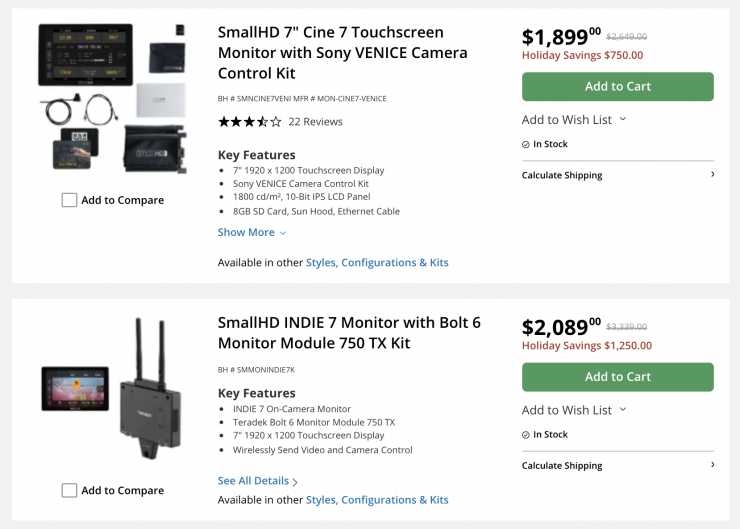Check Add to Compare for INDIE 7 kit
Screen dimensions: 740x529
[x=69, y=490]
